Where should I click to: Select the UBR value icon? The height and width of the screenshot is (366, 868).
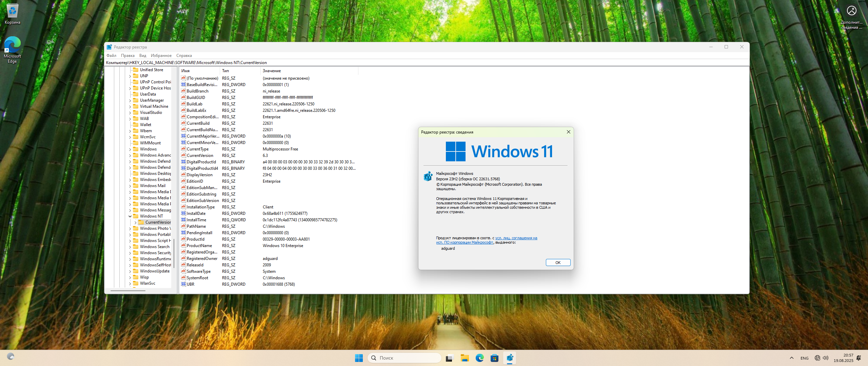tap(183, 284)
